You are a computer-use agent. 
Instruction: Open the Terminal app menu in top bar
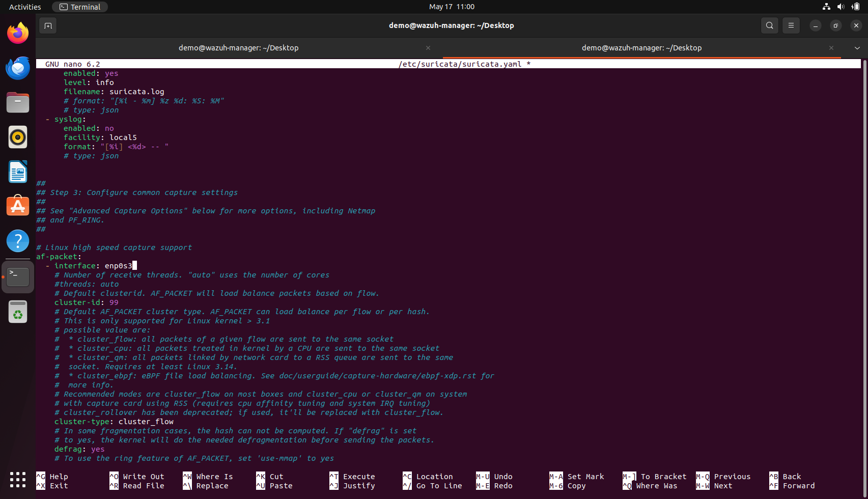pos(80,7)
